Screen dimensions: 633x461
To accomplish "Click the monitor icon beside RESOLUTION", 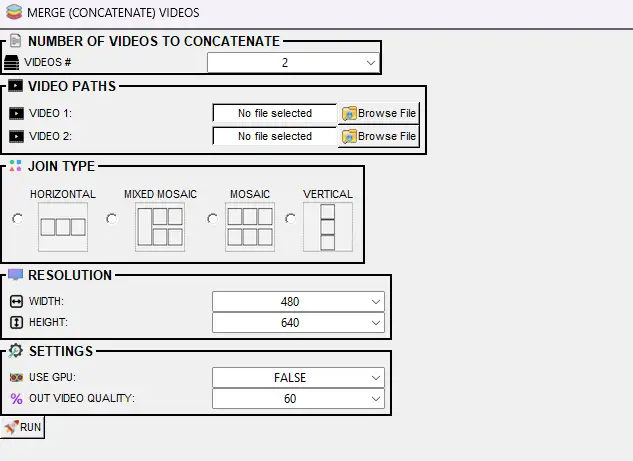I will pos(15,275).
